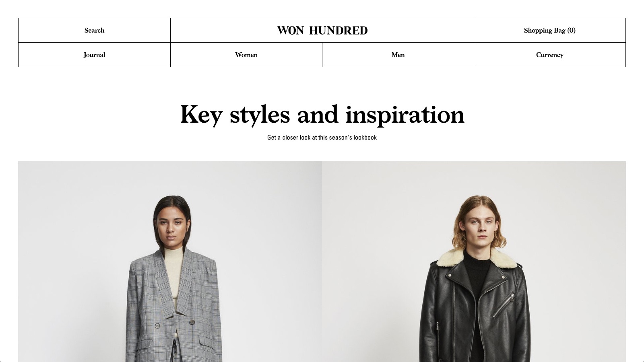
Task: Click the WON HUNDRED logo
Action: [x=322, y=31]
